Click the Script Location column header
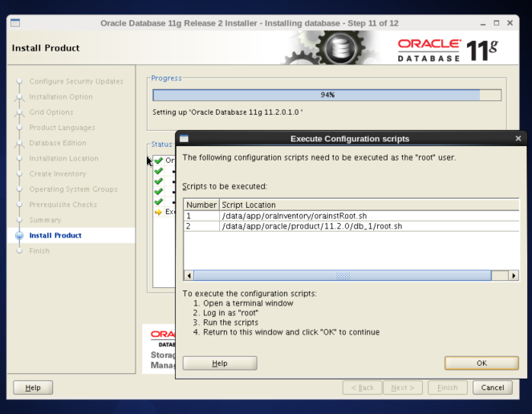The image size is (532, 414). pos(369,205)
